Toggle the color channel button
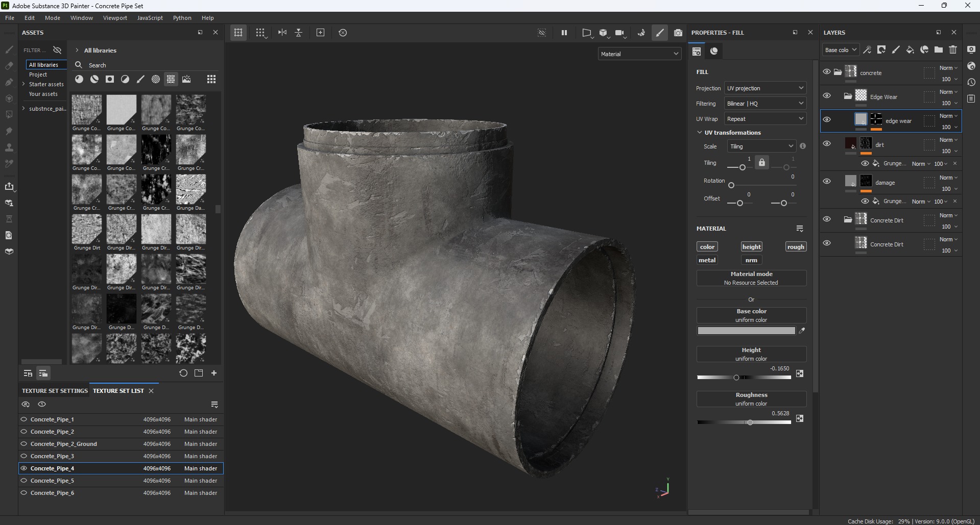The width and height of the screenshot is (980, 525). point(707,247)
